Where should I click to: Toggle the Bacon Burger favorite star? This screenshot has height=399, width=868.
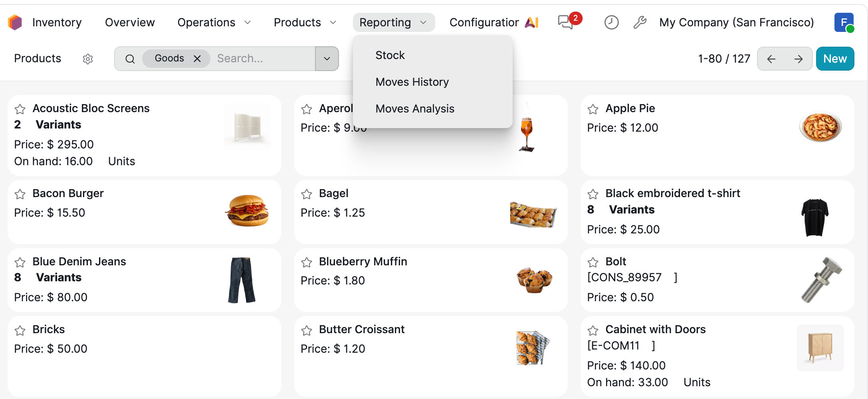pyautogui.click(x=20, y=194)
